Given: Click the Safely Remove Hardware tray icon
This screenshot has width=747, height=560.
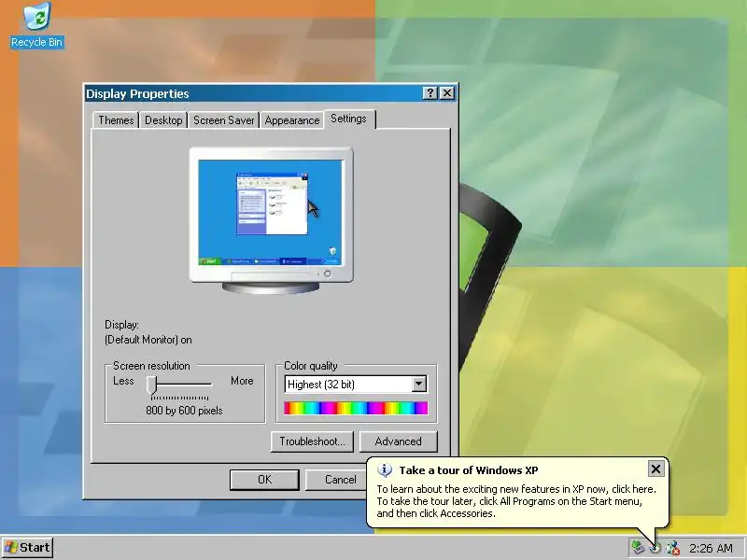Looking at the screenshot, I should pyautogui.click(x=638, y=548).
